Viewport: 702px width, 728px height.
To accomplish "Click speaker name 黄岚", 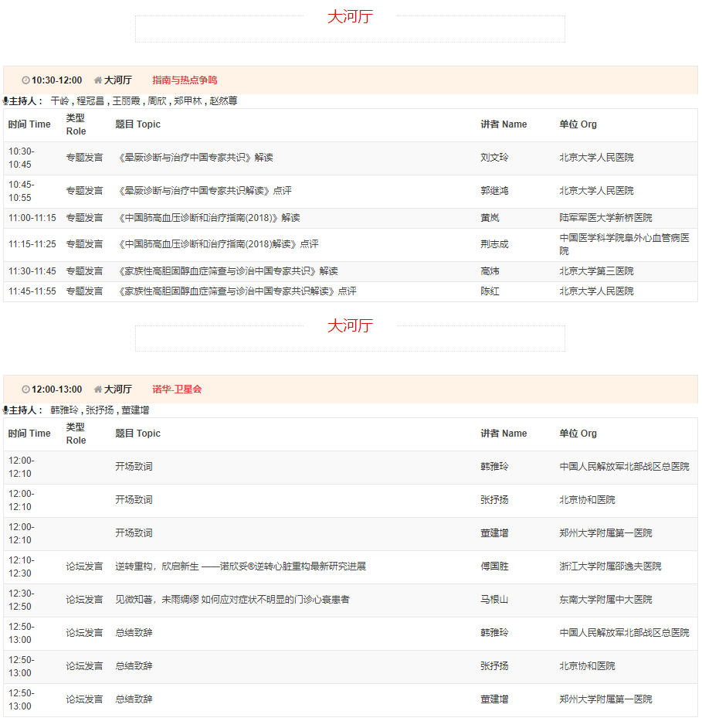I will click(x=490, y=218).
